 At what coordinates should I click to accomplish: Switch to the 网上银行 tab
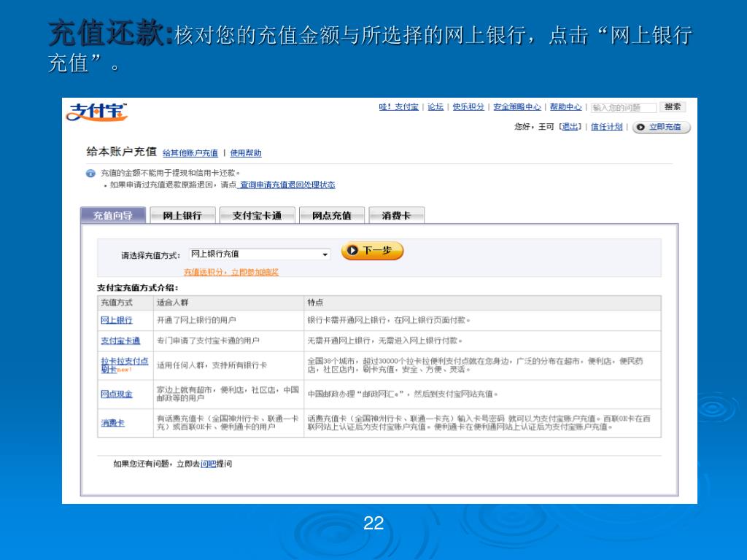pos(182,215)
